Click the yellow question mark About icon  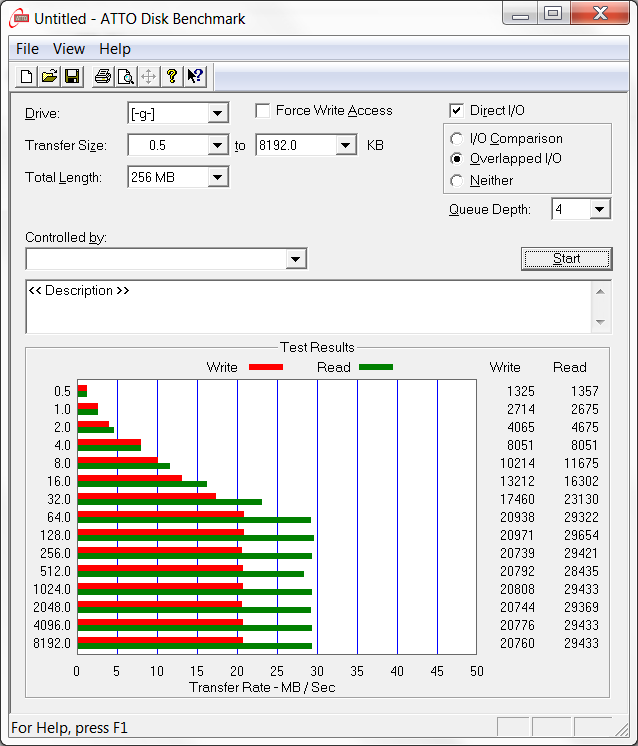tap(172, 76)
